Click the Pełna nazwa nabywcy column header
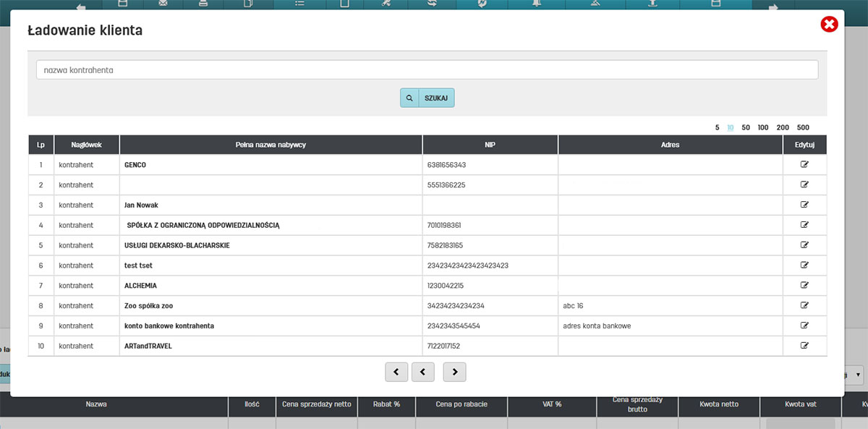The image size is (868, 429). [x=271, y=145]
